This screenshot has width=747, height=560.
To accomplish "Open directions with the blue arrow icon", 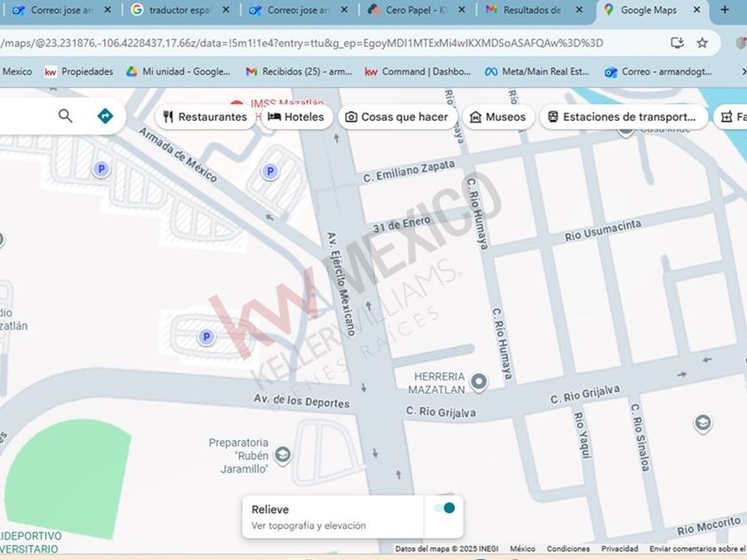I will point(105,116).
